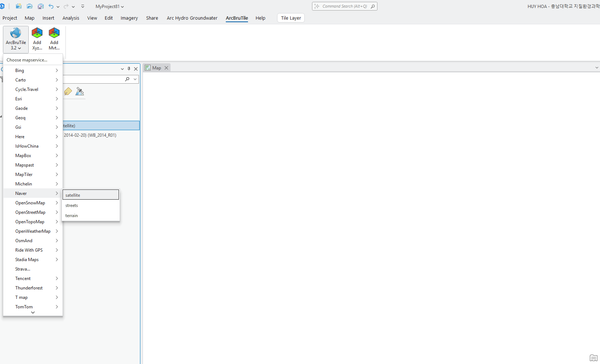Viewport: 600px width, 364px height.
Task: Open the MyProject81 title dropdown
Action: [x=109, y=7]
